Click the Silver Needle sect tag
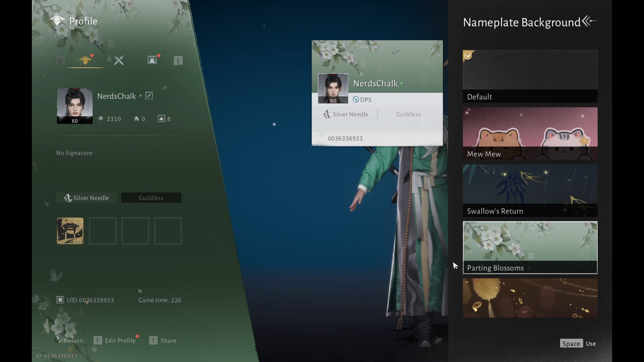Screen dimensions: 644x362 click(87, 198)
